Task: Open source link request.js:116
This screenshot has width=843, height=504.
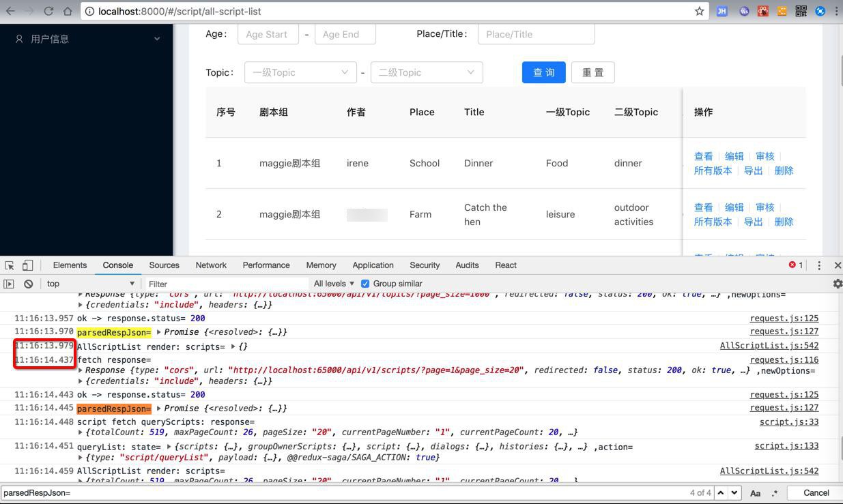Action: (784, 360)
